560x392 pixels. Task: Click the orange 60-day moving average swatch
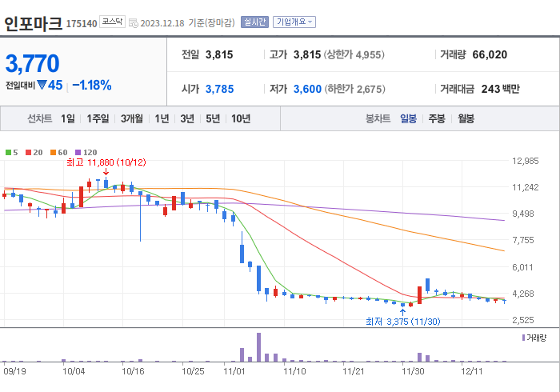[x=54, y=153]
